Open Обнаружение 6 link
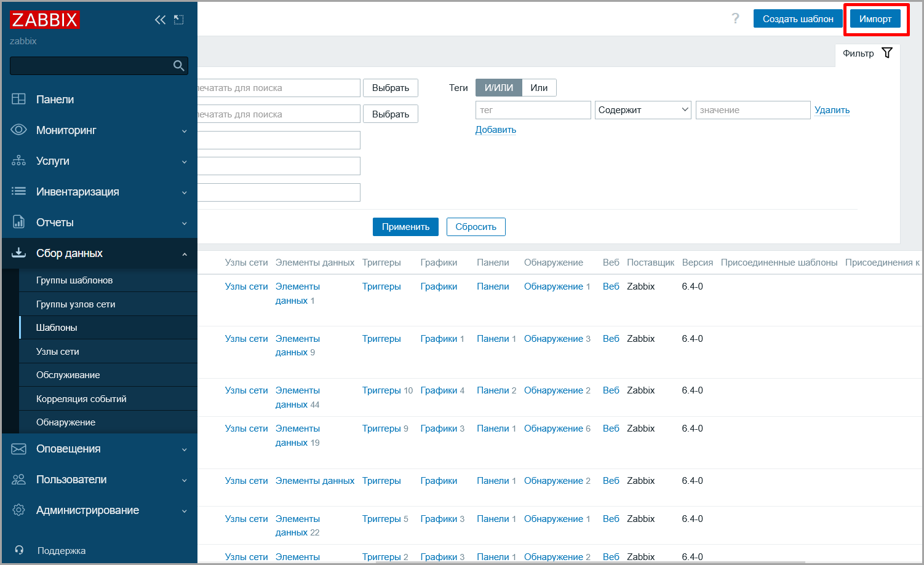Image resolution: width=924 pixels, height=565 pixels. pyautogui.click(x=557, y=429)
